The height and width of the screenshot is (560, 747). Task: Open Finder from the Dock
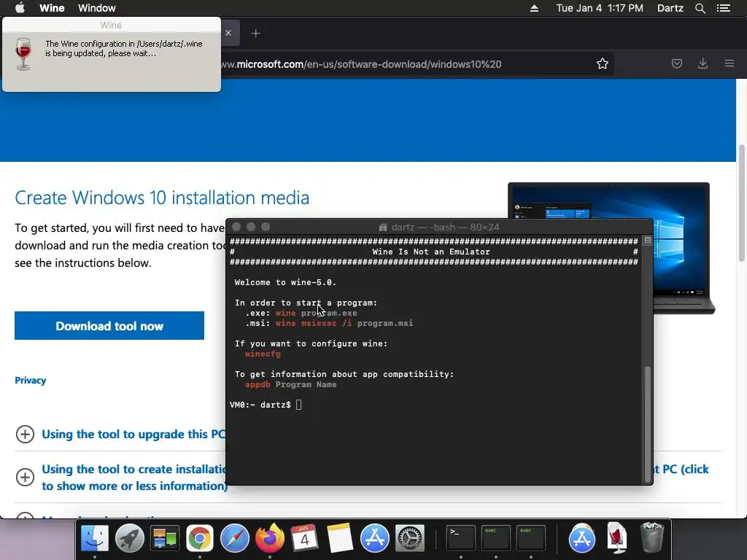pyautogui.click(x=95, y=538)
